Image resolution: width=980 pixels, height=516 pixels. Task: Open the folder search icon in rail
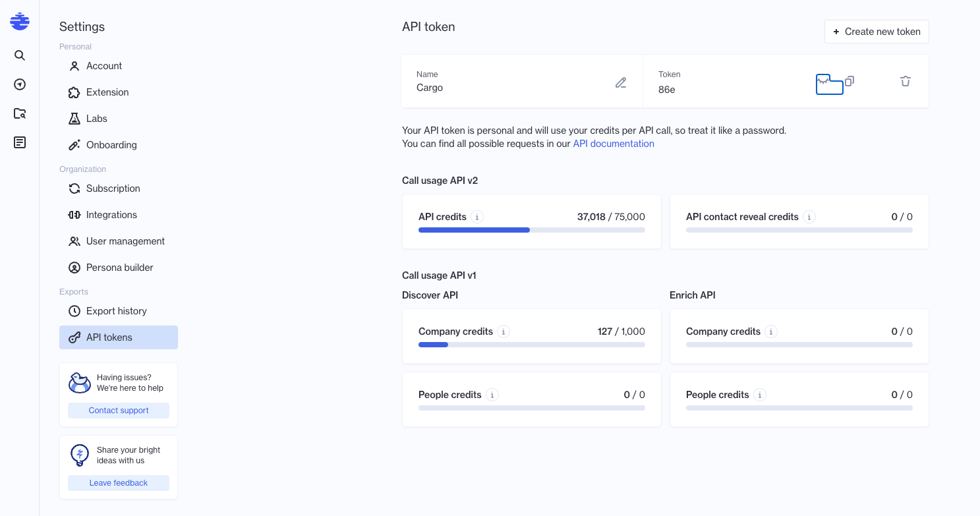tap(20, 113)
